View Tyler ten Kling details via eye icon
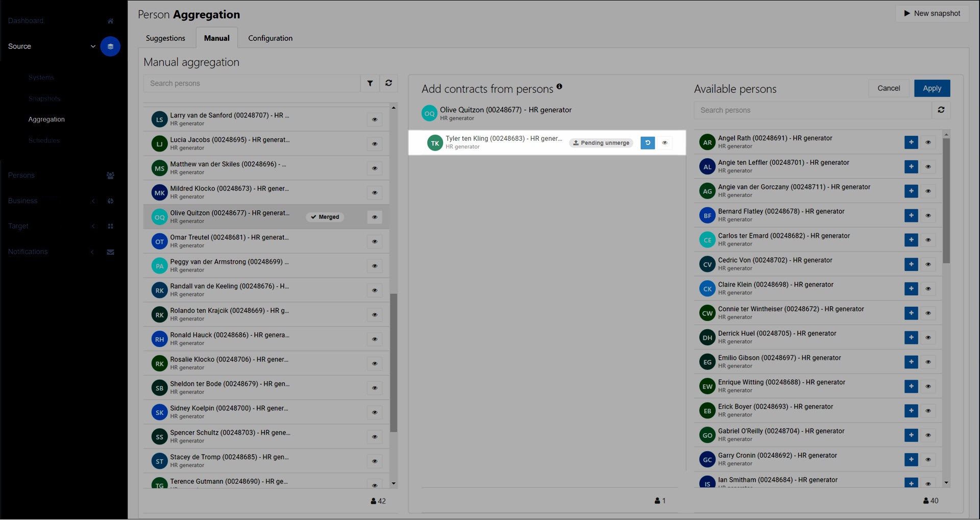Viewport: 980px width, 520px height. pyautogui.click(x=665, y=143)
